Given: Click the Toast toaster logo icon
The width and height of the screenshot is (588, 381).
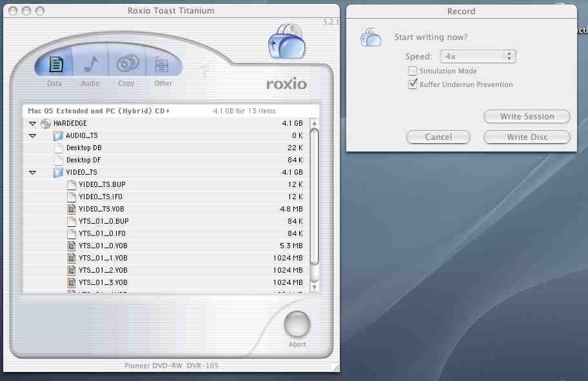Looking at the screenshot, I should [287, 41].
